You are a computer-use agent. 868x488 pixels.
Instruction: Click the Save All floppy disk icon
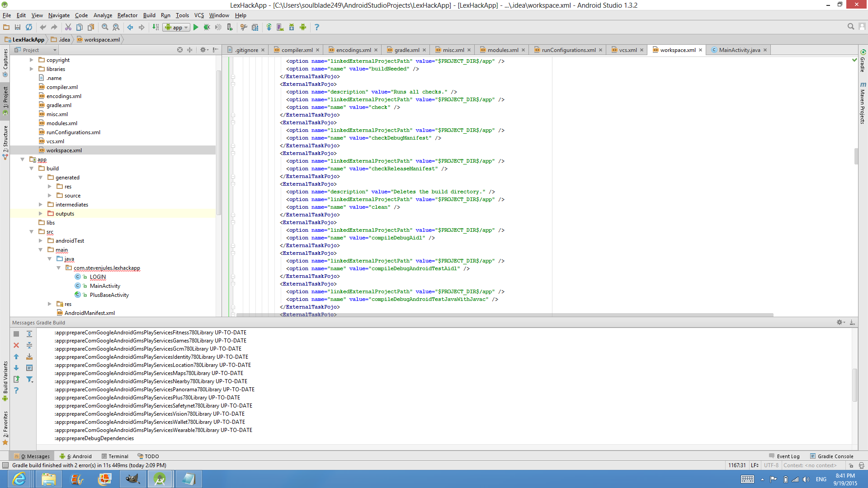pyautogui.click(x=18, y=27)
